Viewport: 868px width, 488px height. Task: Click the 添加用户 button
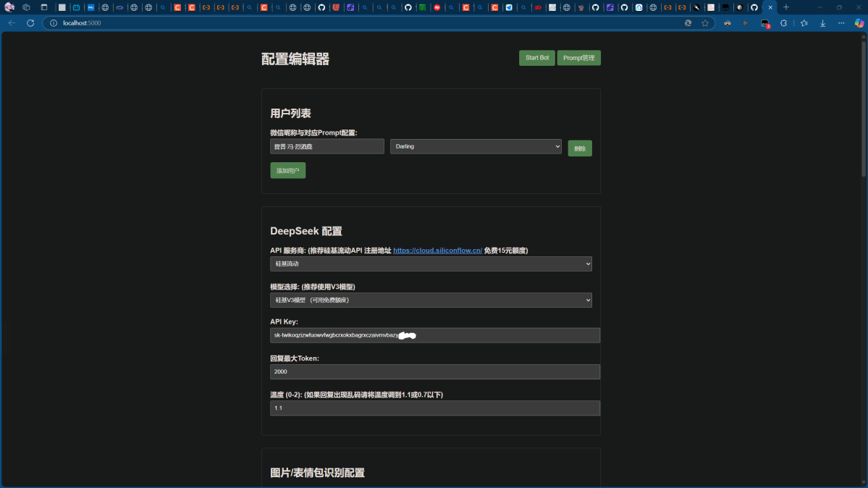pyautogui.click(x=287, y=171)
